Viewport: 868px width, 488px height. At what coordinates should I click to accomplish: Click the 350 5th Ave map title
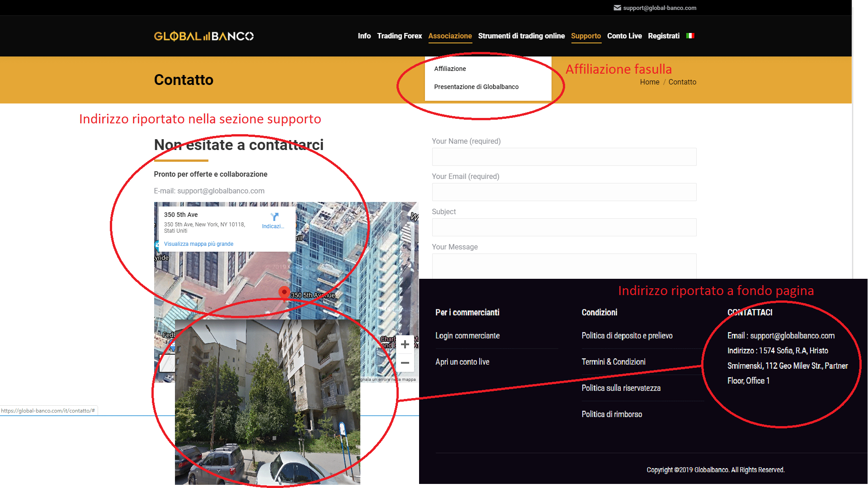181,215
